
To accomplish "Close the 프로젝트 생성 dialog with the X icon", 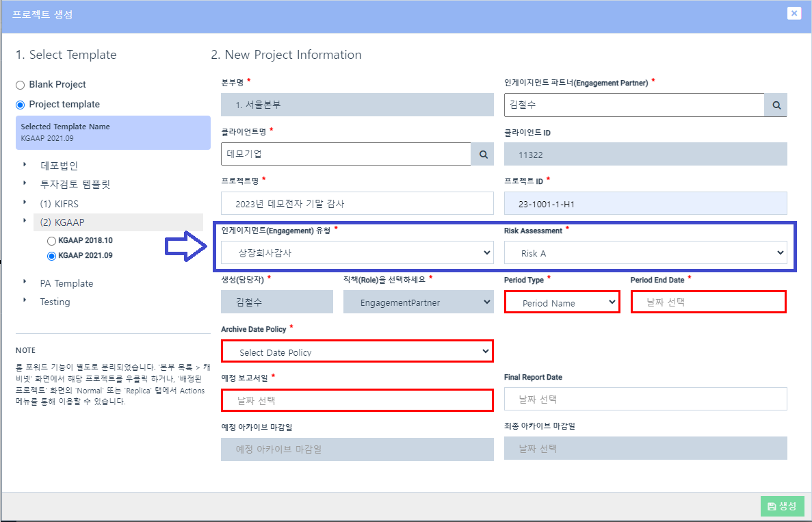I will point(794,13).
